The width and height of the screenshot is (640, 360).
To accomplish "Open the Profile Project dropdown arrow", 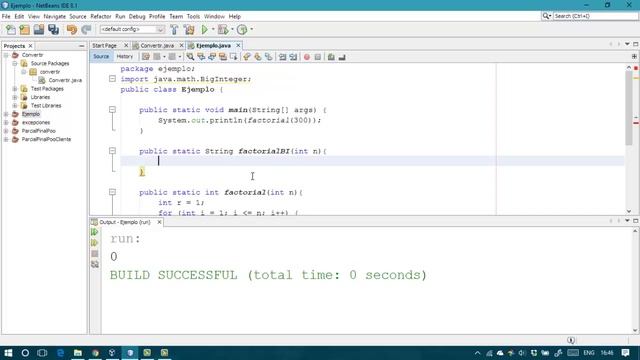I will (x=251, y=29).
